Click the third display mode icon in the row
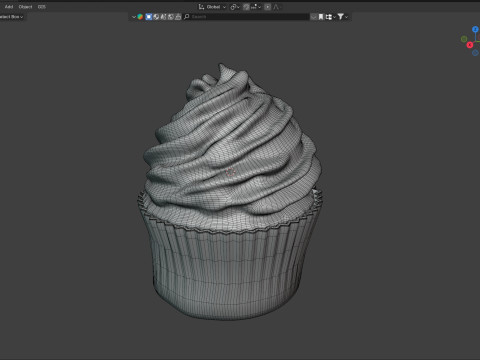480x360 pixels. tap(163, 17)
